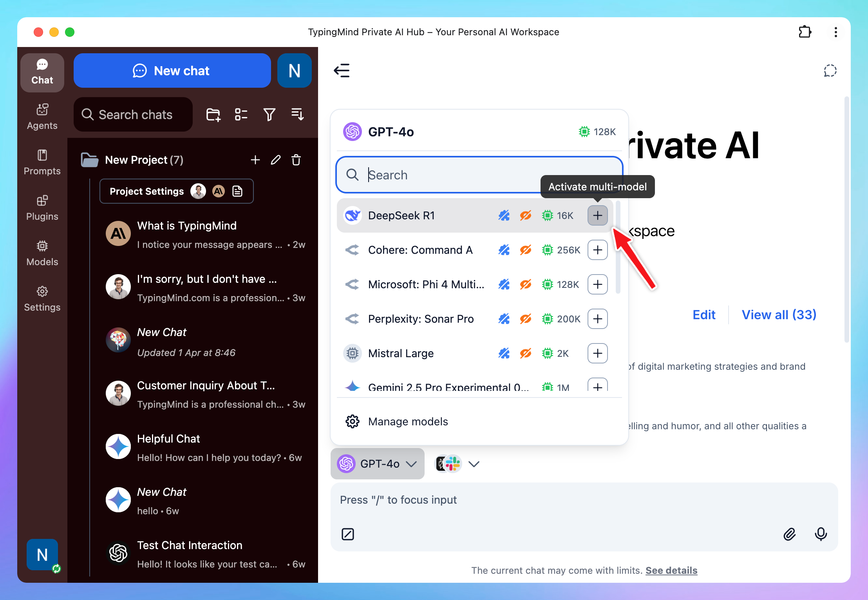Create a new folder via folder-plus icon
868x600 pixels.
click(x=213, y=114)
